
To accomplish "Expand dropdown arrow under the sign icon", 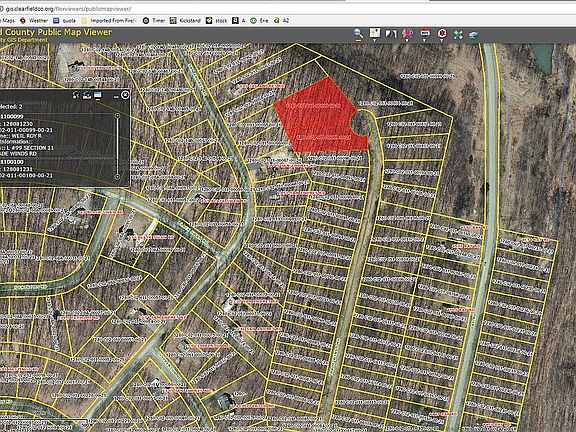I will 425,40.
